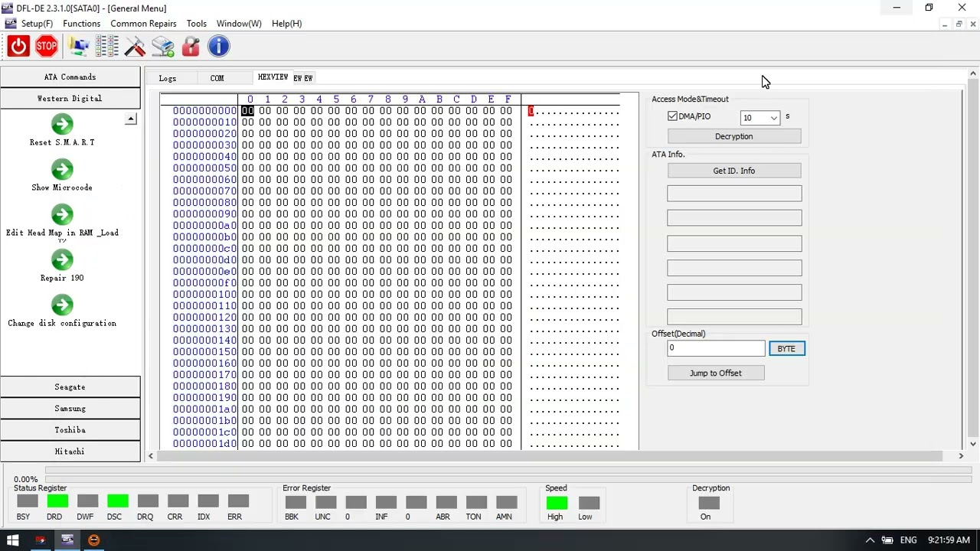Expand the ATA Commands section
Viewport: 980px width, 551px height.
click(70, 77)
